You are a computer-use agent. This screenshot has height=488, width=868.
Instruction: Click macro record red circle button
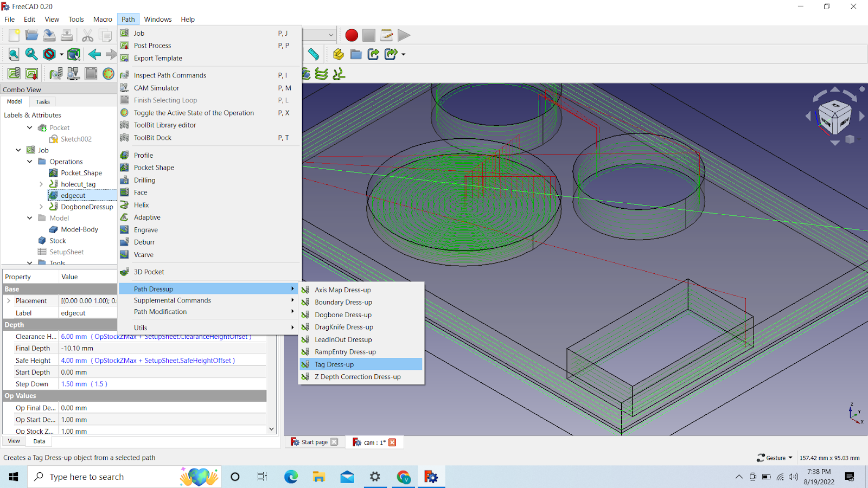352,35
